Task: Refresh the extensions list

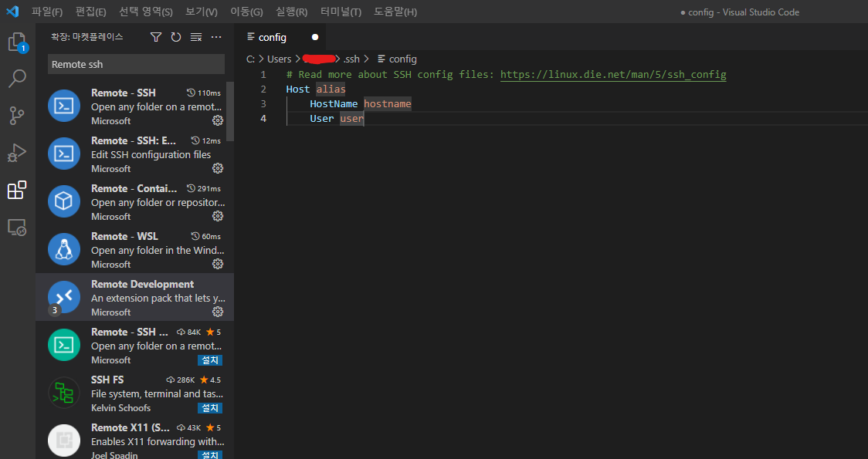Action: click(176, 37)
